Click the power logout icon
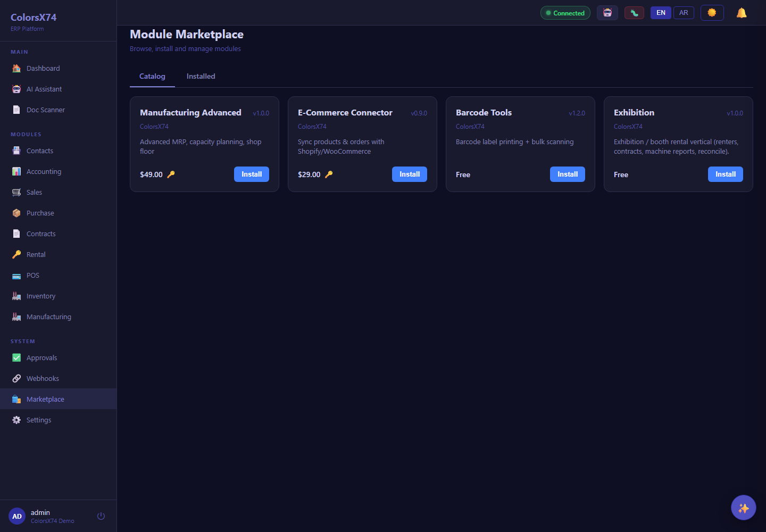This screenshot has height=532, width=766. 101,516
